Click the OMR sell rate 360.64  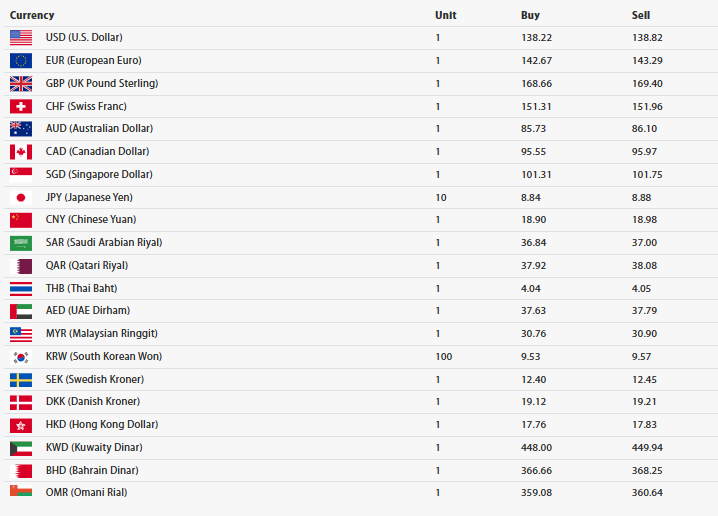(647, 493)
